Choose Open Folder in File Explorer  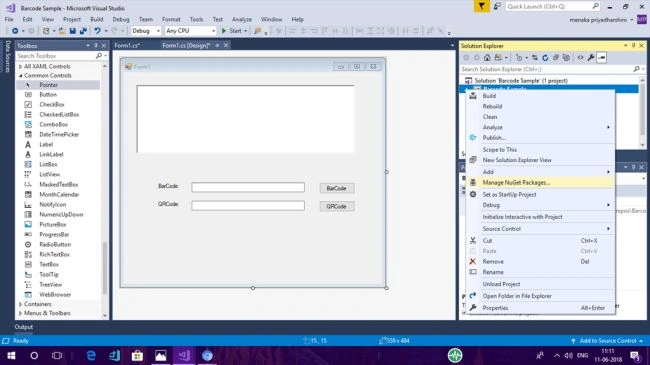(540, 296)
